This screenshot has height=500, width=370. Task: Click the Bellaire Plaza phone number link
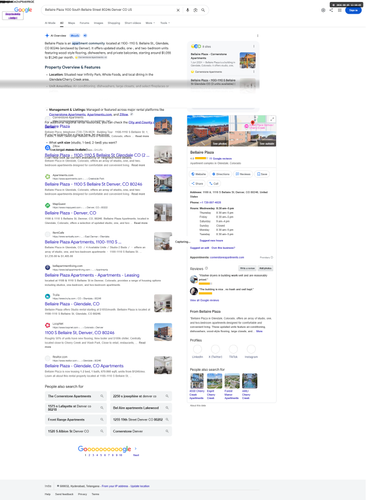[210, 202]
